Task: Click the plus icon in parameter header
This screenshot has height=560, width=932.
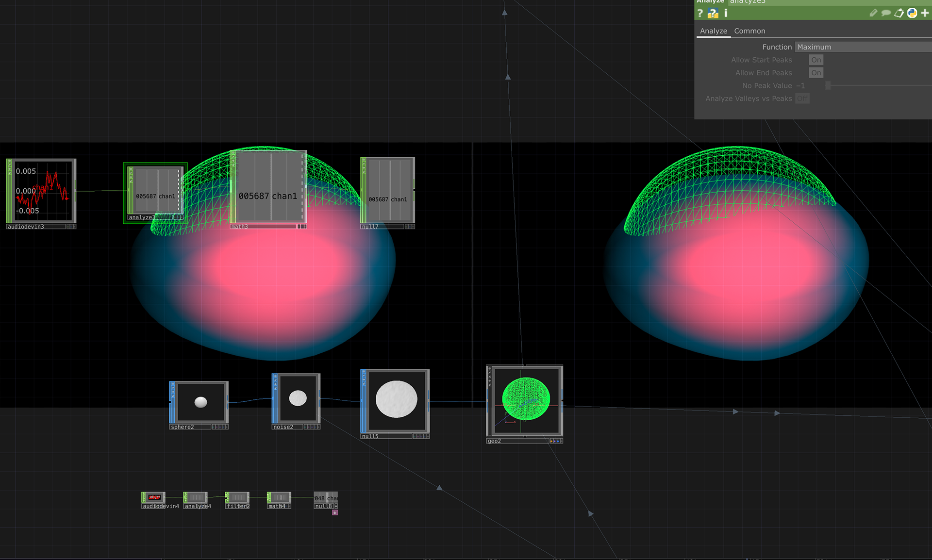Action: [x=925, y=13]
